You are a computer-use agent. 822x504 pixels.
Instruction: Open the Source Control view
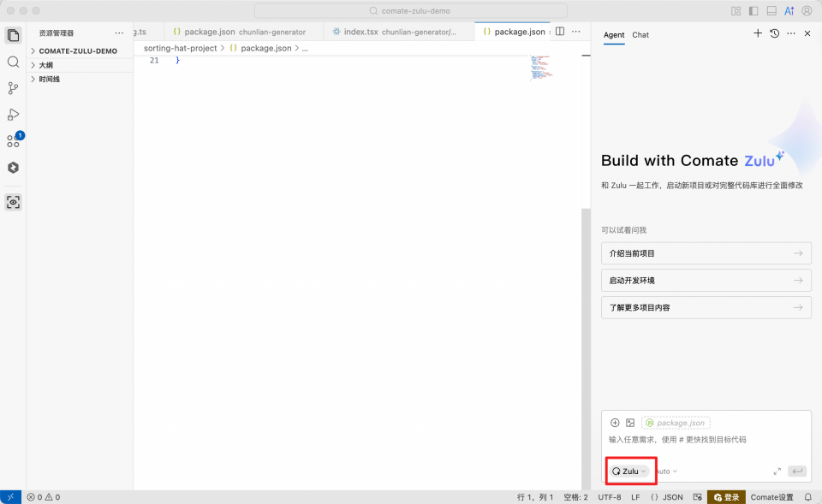pyautogui.click(x=13, y=88)
